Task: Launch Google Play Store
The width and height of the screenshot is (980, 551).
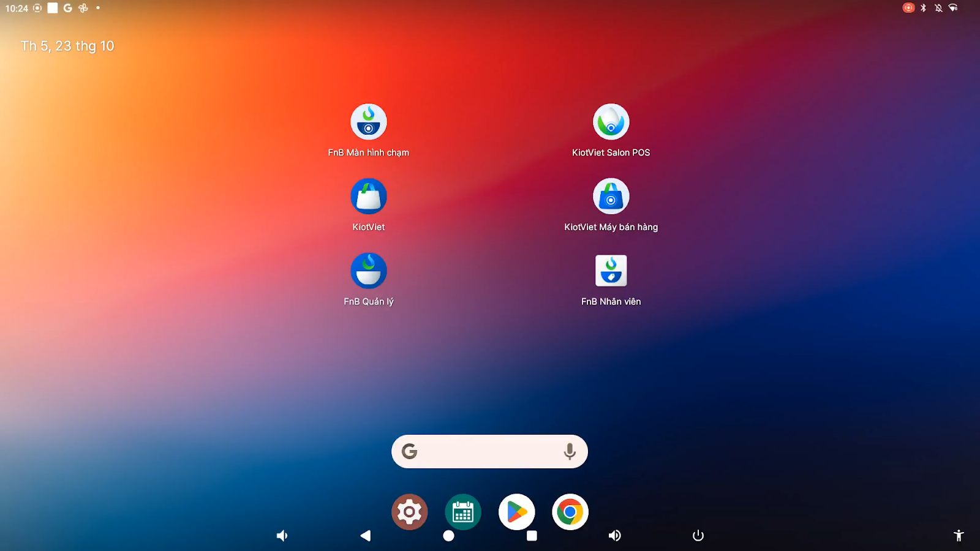Action: 516,512
